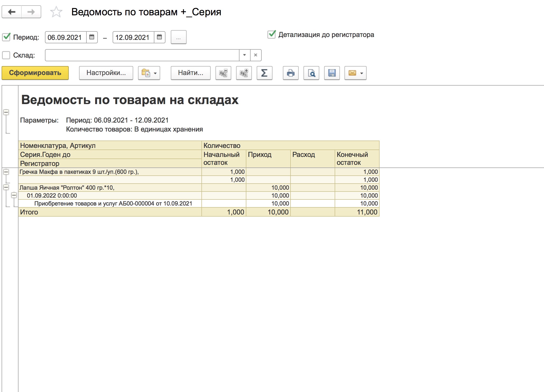Viewport: 544px width, 392px height.
Task: Collapse the Гречка Макфа group
Action: coord(6,172)
